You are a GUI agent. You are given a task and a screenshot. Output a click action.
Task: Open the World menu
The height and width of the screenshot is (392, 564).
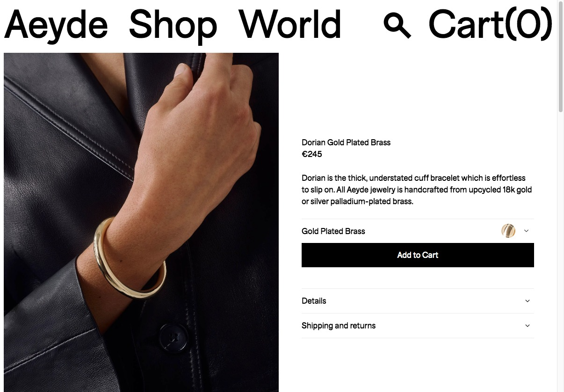click(290, 24)
